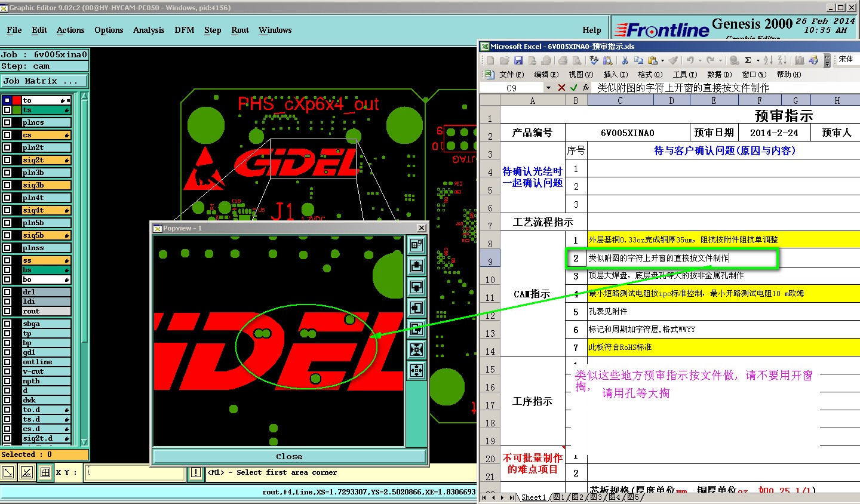Click Excel AutoSum sigma icon
Screen dimensions: 860x504
coord(748,60)
